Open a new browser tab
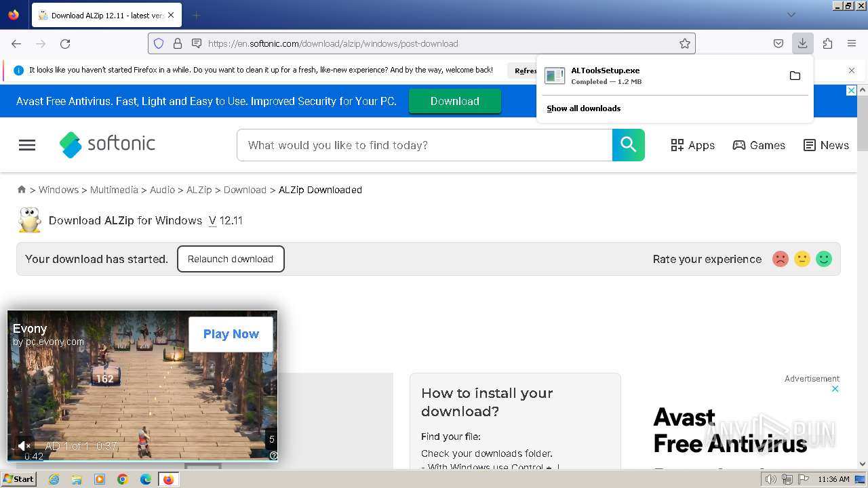868x488 pixels. point(196,15)
